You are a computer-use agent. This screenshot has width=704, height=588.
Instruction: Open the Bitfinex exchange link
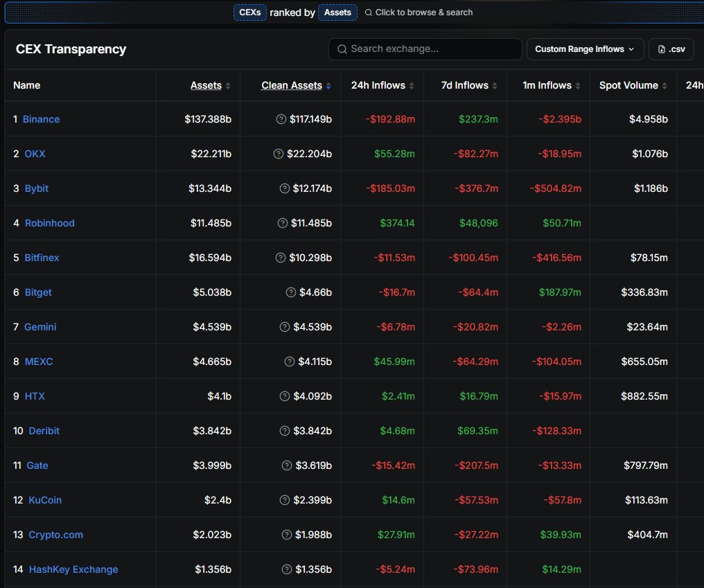pos(42,257)
